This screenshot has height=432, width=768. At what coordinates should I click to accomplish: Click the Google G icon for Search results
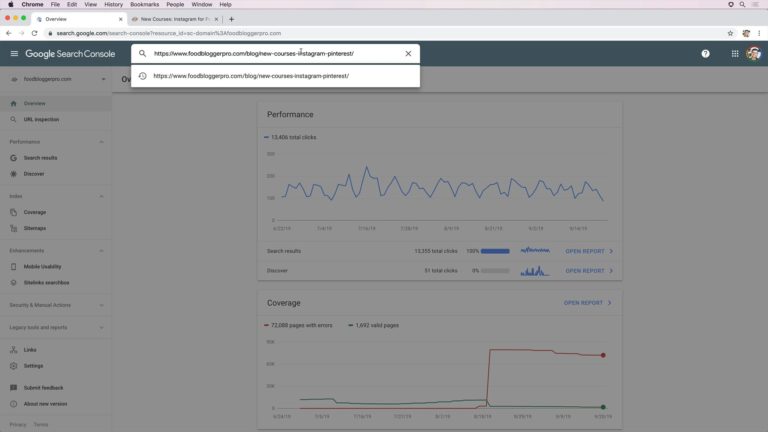click(14, 158)
